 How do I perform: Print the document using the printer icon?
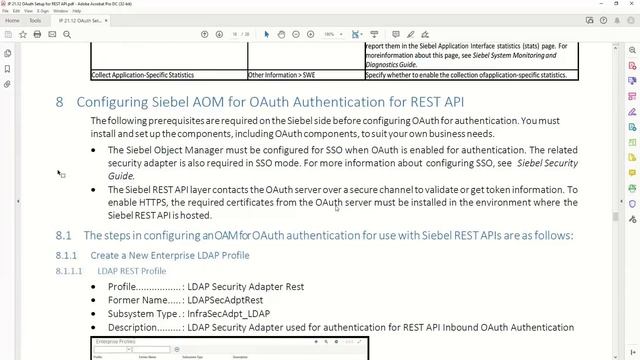pyautogui.click(x=38, y=35)
